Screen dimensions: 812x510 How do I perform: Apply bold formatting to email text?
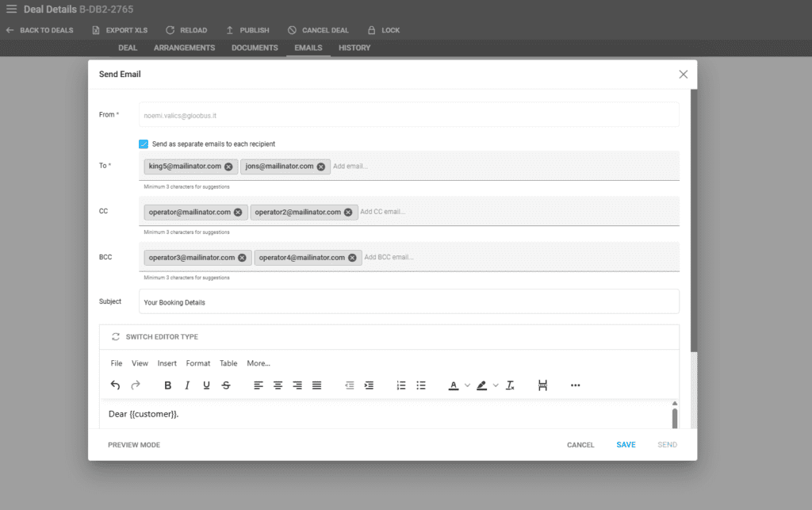[x=167, y=385]
